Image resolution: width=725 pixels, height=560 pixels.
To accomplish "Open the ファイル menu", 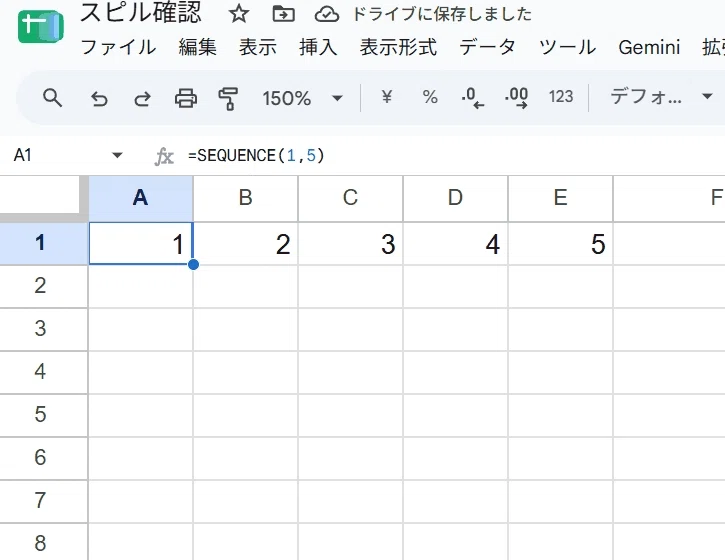I will tap(119, 47).
